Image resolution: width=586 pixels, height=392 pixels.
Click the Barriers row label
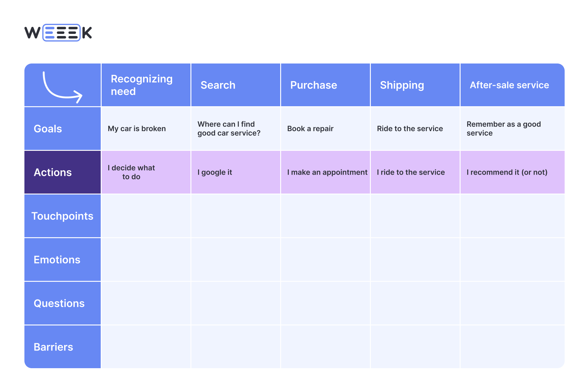pos(53,347)
